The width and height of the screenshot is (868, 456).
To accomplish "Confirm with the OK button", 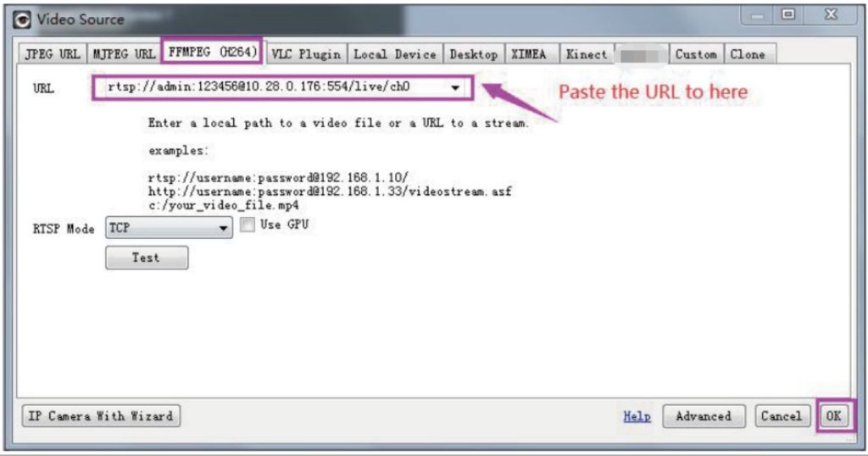I will point(833,417).
